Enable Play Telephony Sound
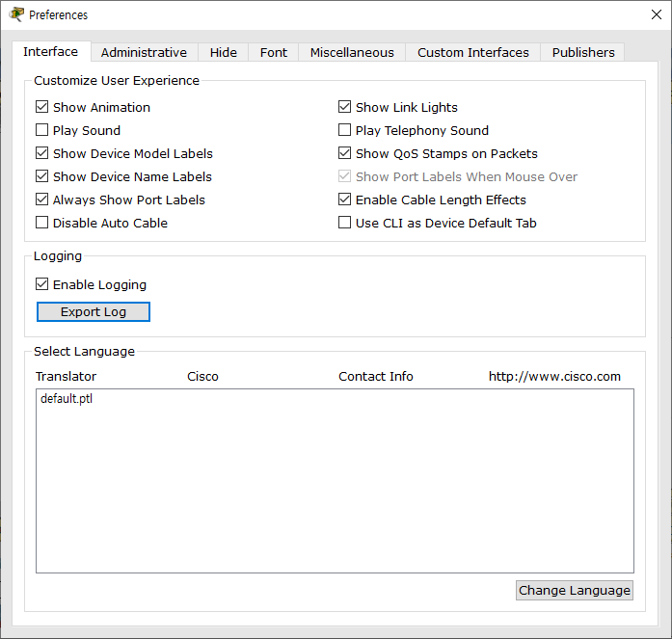 pyautogui.click(x=345, y=130)
